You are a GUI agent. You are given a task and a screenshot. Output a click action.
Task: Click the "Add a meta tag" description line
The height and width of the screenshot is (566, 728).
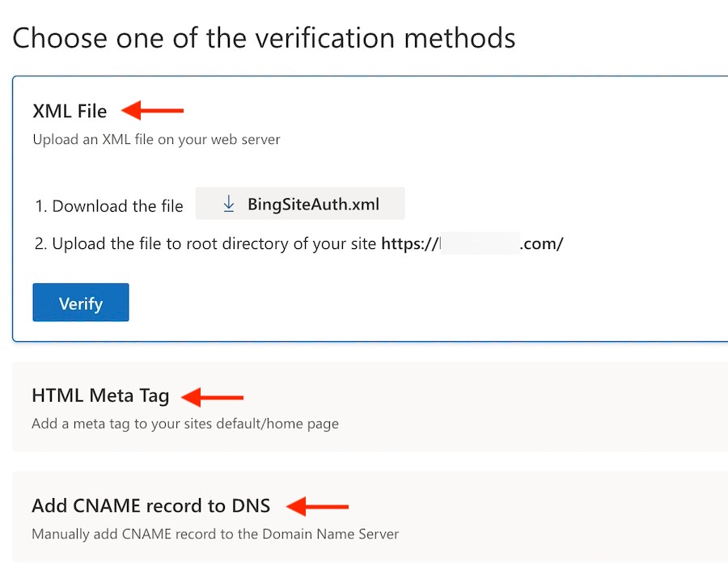pyautogui.click(x=184, y=423)
